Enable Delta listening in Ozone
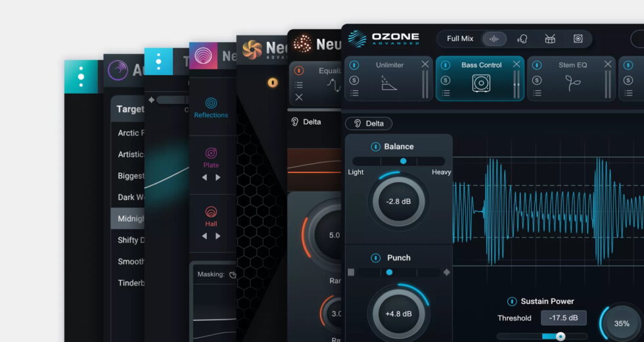Viewport: 644px width, 342px height. coord(369,124)
